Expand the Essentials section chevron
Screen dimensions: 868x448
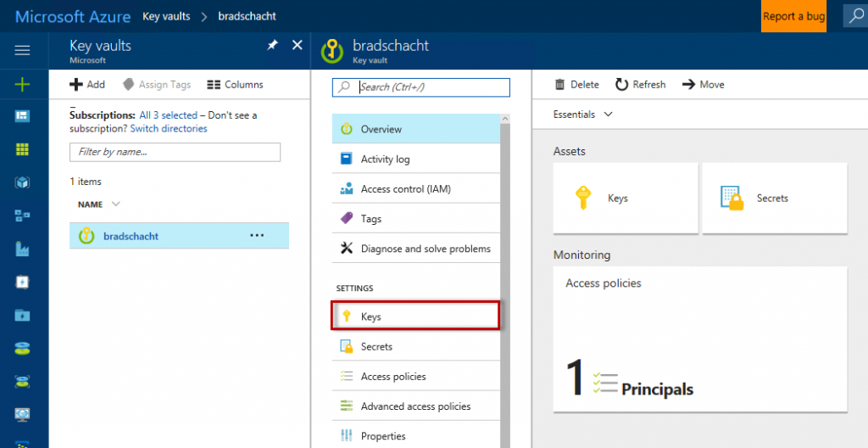pos(608,115)
